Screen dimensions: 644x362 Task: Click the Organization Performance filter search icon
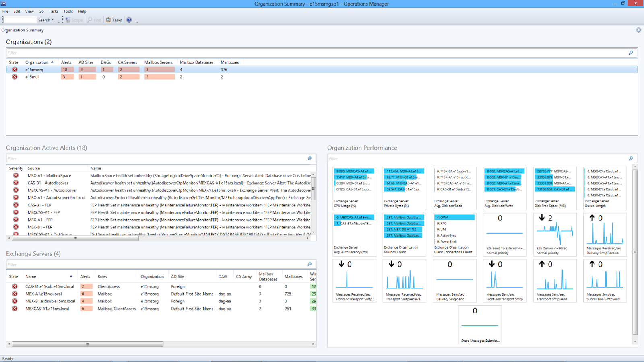click(631, 159)
